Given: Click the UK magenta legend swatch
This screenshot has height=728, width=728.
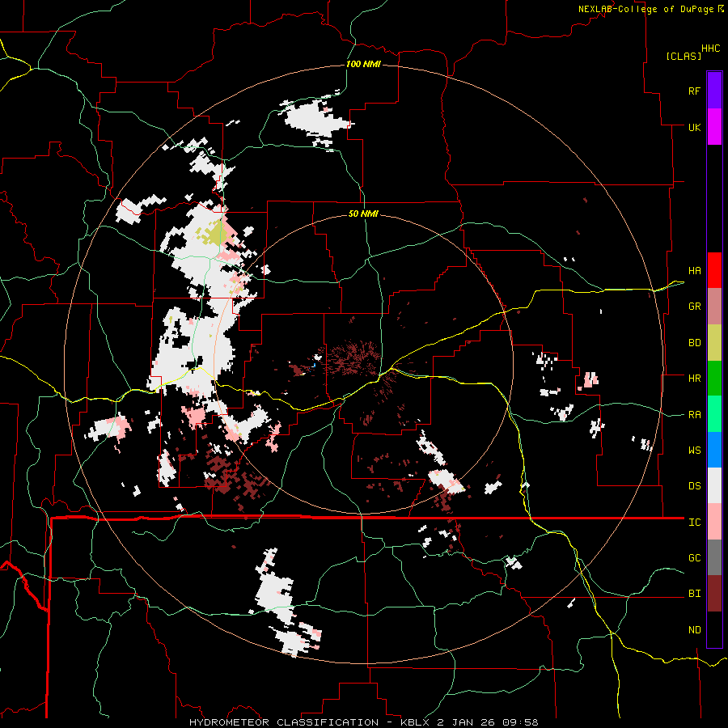Looking at the screenshot, I should pos(714,127).
